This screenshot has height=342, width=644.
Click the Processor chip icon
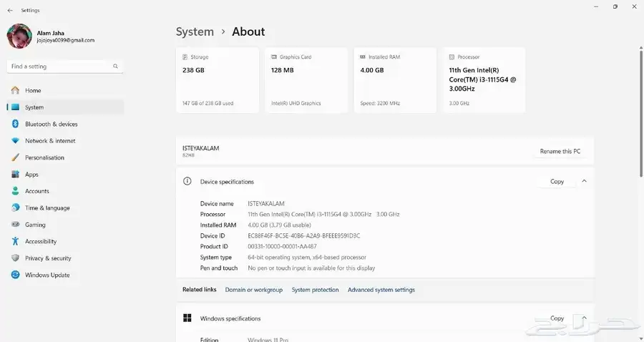click(452, 57)
